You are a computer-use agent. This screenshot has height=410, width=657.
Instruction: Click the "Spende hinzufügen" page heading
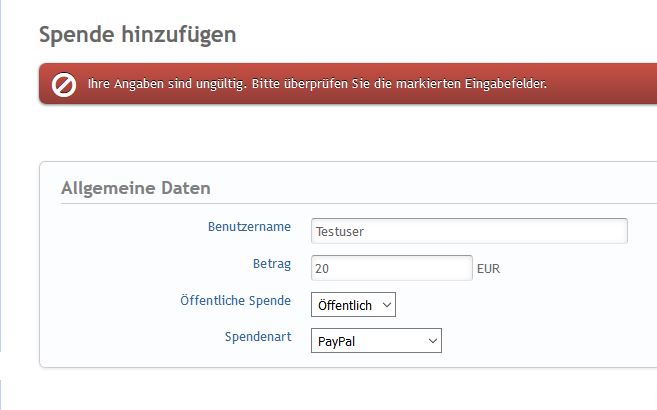(137, 35)
